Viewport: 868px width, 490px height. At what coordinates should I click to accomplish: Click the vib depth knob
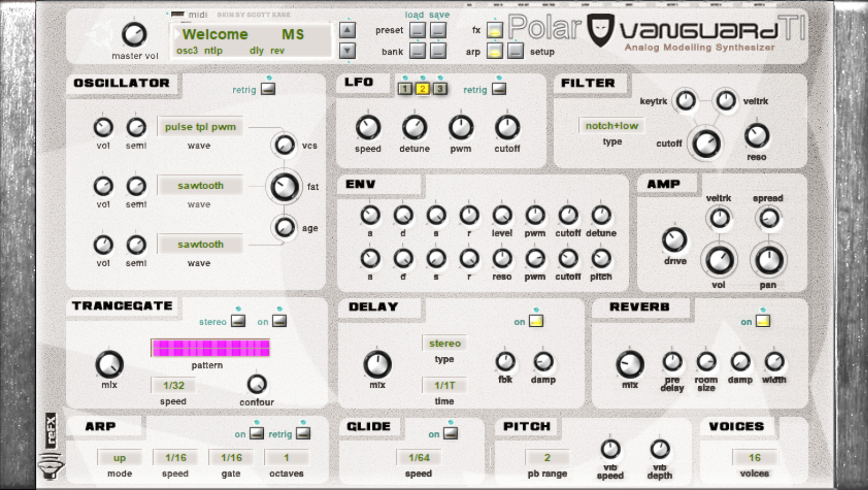click(660, 449)
